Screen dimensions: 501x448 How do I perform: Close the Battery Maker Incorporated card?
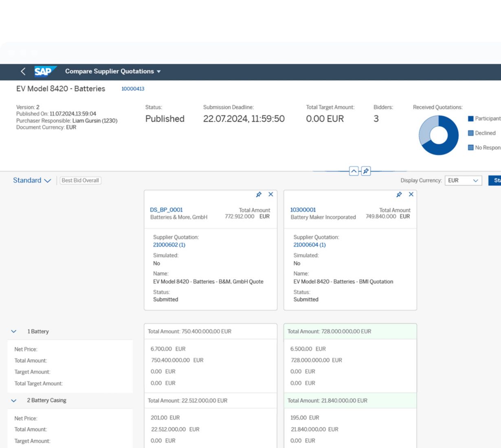click(x=411, y=195)
